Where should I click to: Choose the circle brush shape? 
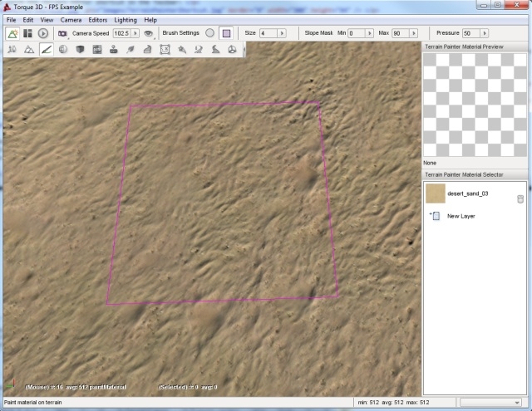click(209, 33)
